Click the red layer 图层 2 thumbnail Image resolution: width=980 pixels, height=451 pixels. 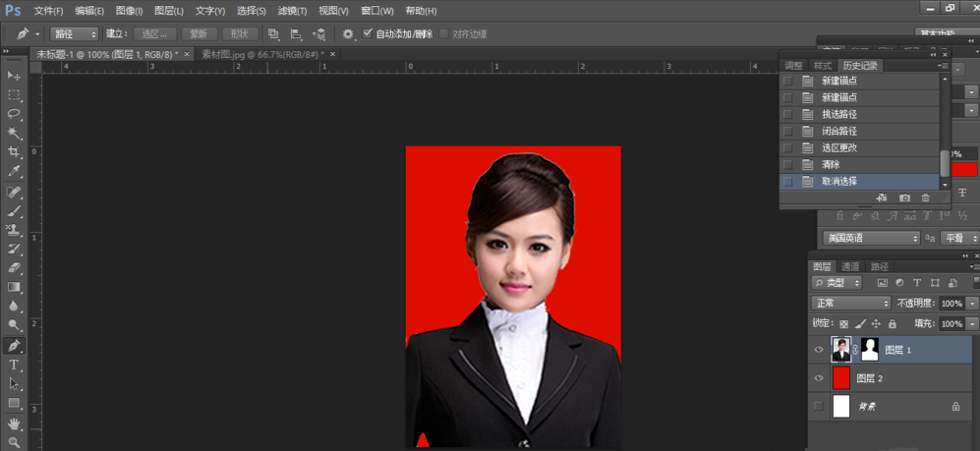841,378
